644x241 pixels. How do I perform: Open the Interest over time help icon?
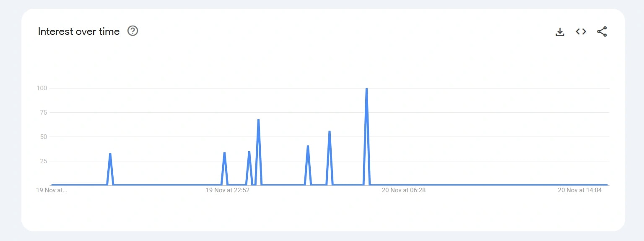(133, 31)
